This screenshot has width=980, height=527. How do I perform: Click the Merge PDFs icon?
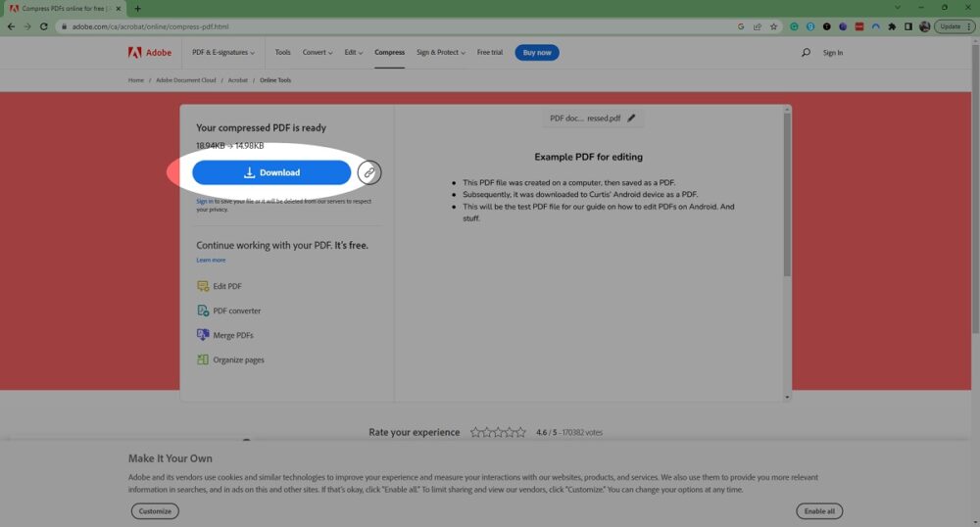(203, 335)
